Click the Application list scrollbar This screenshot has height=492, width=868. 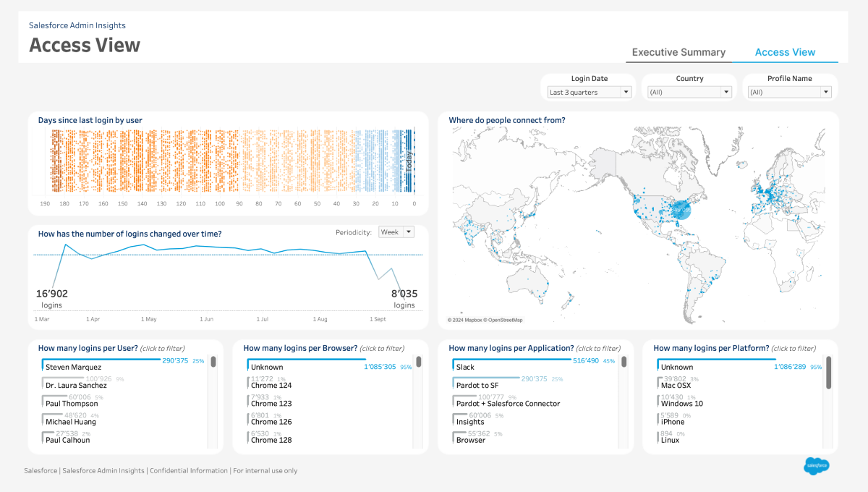tap(624, 362)
